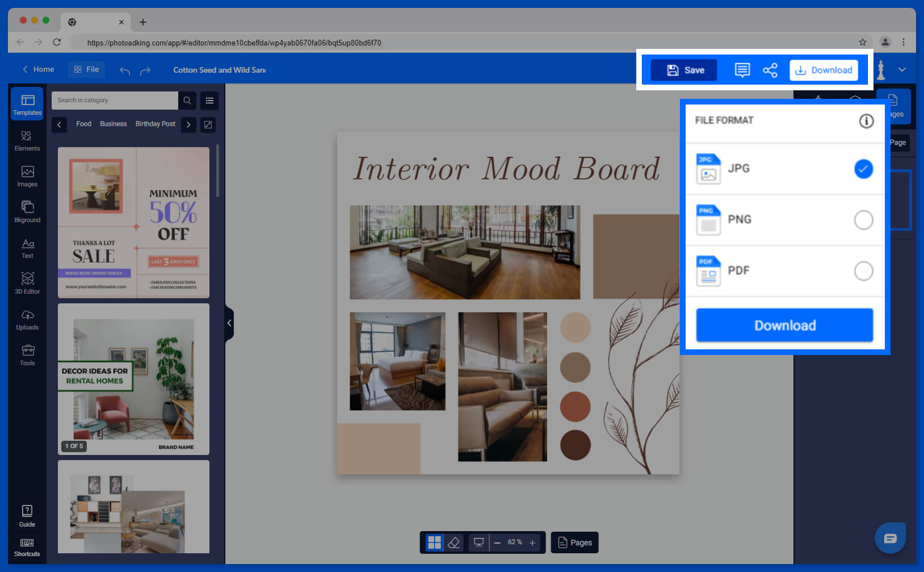The height and width of the screenshot is (572, 924).
Task: Click the dark brown color swatch on the mood board
Action: click(x=575, y=445)
